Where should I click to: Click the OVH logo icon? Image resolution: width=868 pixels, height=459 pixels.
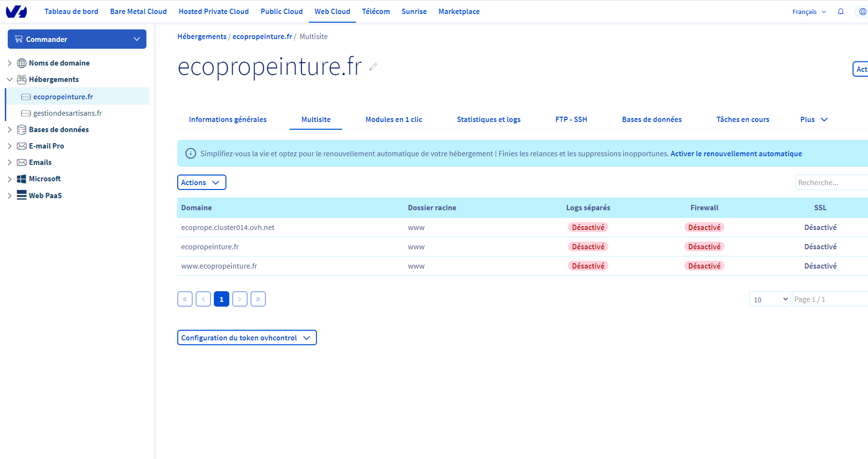(x=16, y=12)
